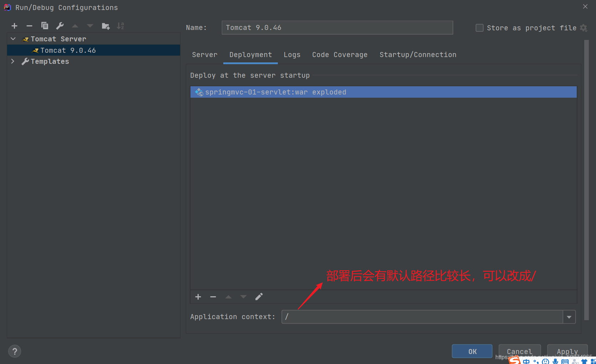The height and width of the screenshot is (364, 596).
Task: Add deployment artifact with plus button
Action: (198, 297)
